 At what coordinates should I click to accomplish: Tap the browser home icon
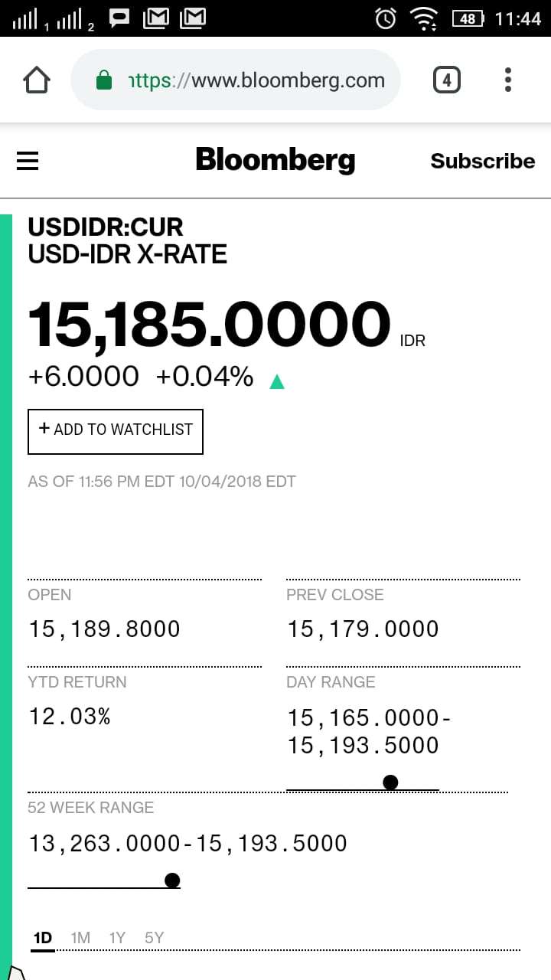click(37, 80)
